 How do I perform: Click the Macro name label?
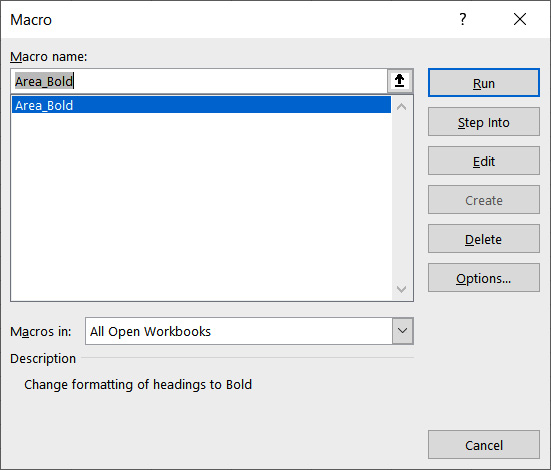(x=48, y=57)
